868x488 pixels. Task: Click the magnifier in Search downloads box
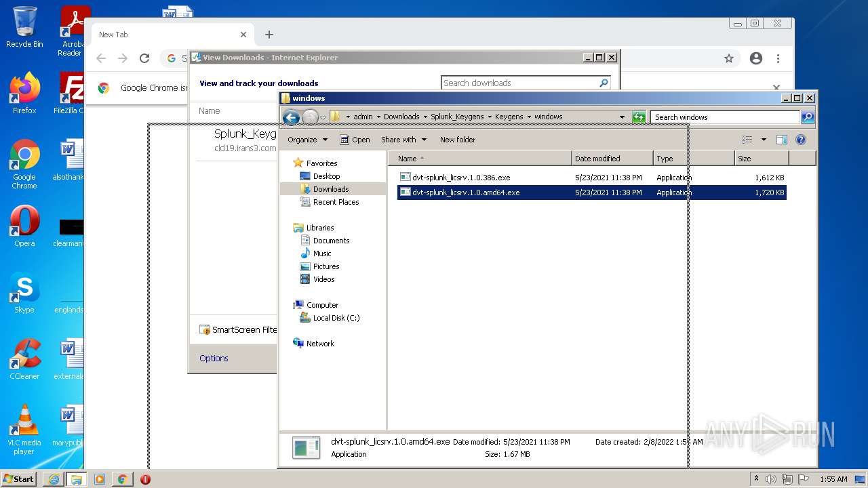pos(604,83)
